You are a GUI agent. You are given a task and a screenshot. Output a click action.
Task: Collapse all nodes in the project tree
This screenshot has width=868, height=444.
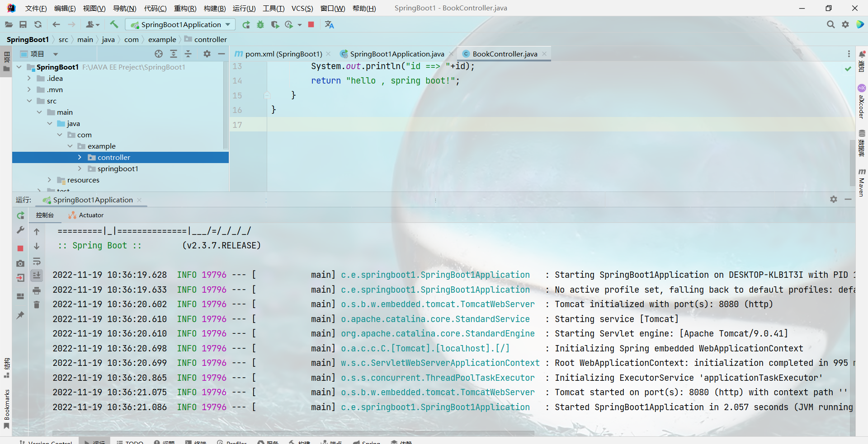pos(189,54)
